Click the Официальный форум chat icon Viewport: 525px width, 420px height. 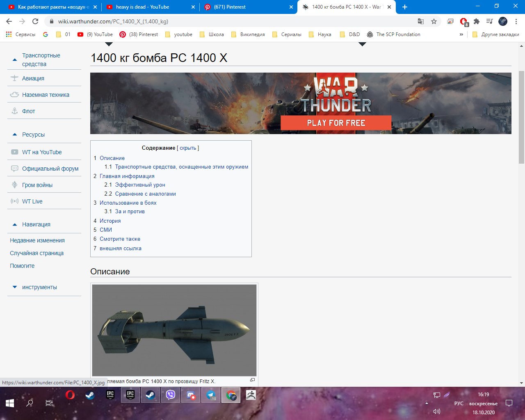pyautogui.click(x=14, y=169)
